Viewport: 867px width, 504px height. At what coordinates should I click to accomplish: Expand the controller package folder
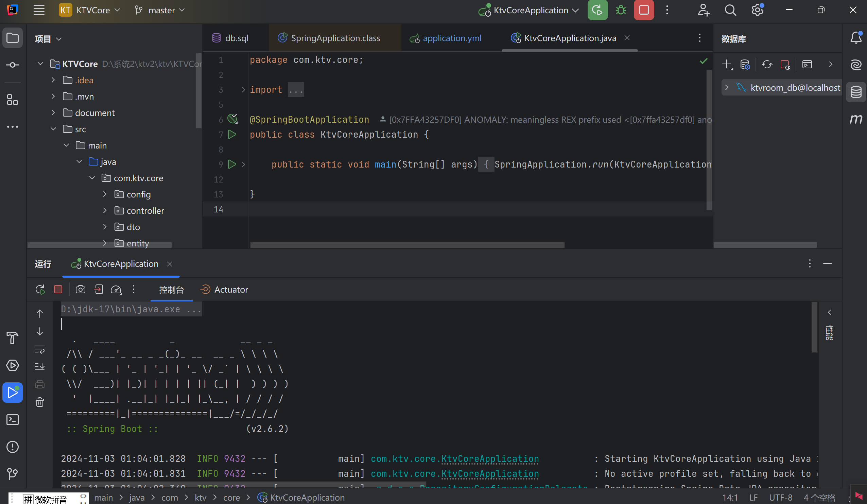pos(105,211)
